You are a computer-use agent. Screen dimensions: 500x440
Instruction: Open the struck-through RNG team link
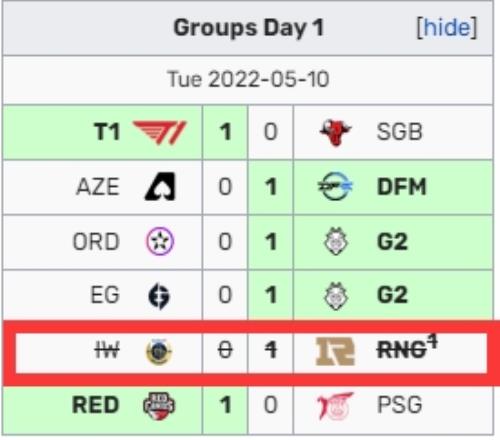[x=402, y=351]
